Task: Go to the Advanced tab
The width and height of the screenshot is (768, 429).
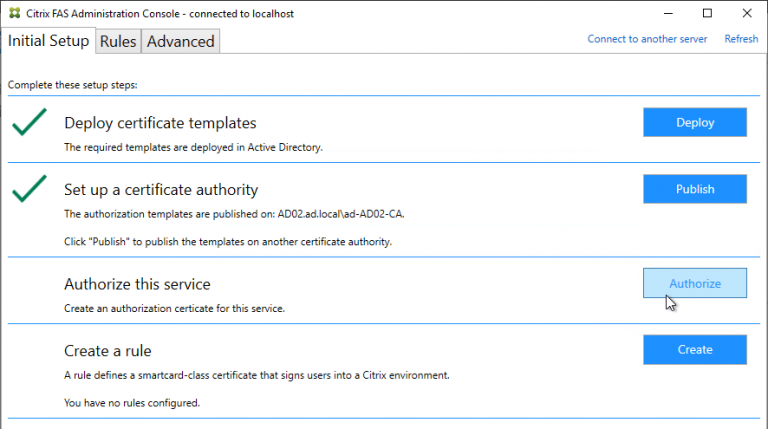Action: (x=180, y=41)
